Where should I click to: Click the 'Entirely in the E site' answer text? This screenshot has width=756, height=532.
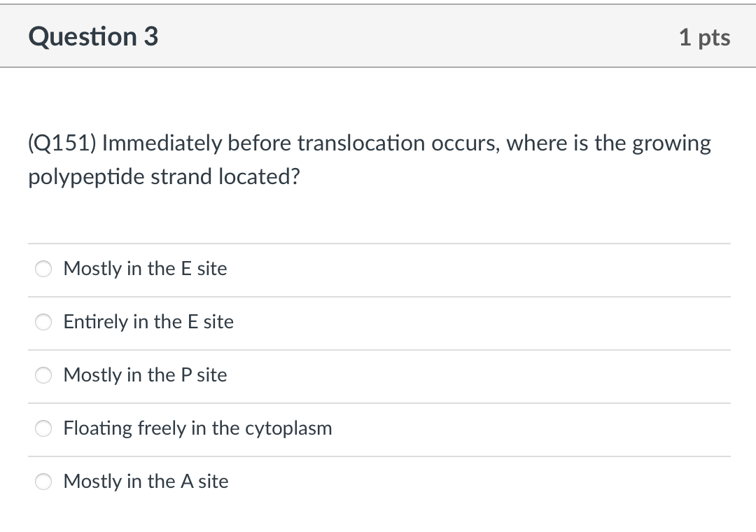[148, 322]
